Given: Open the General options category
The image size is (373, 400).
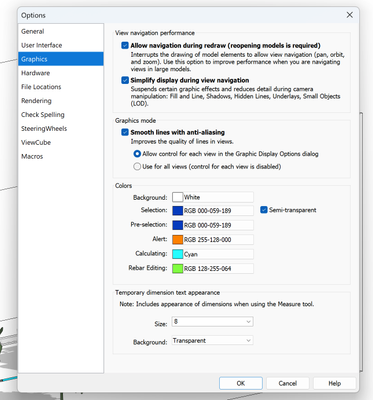Looking at the screenshot, I should coord(61,31).
